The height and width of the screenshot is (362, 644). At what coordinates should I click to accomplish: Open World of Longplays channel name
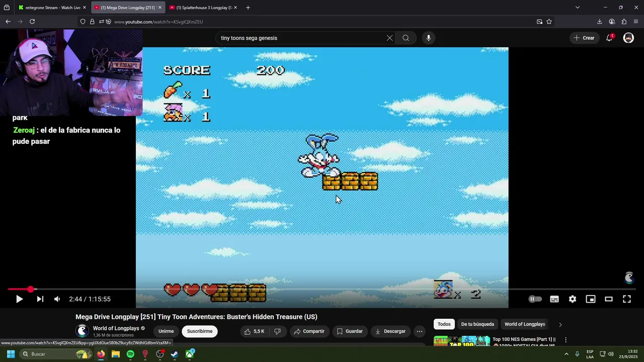tap(116, 328)
